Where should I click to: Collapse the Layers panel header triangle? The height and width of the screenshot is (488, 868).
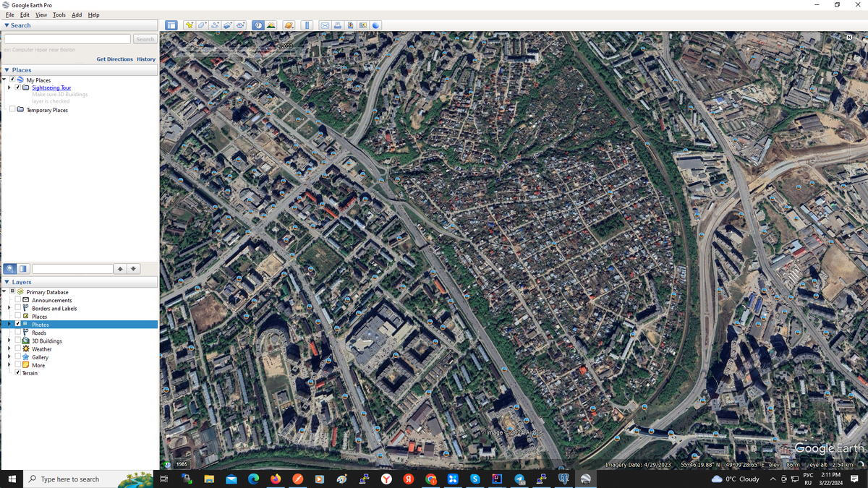(x=7, y=282)
